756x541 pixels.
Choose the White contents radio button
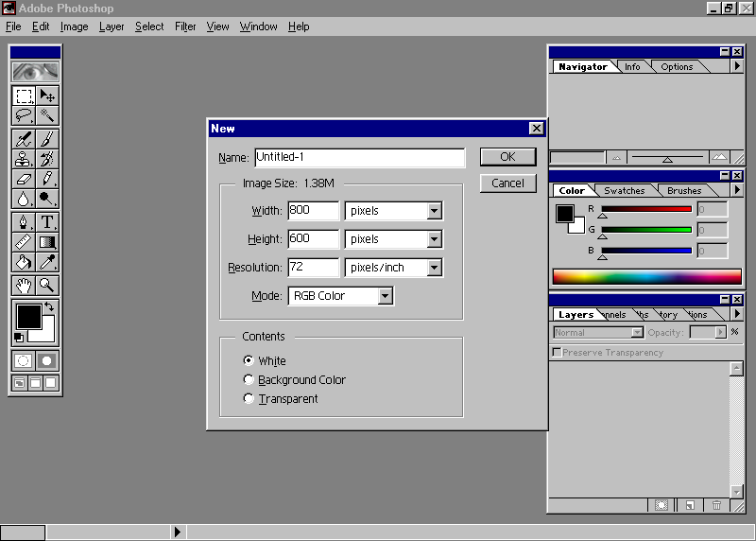[x=249, y=360]
